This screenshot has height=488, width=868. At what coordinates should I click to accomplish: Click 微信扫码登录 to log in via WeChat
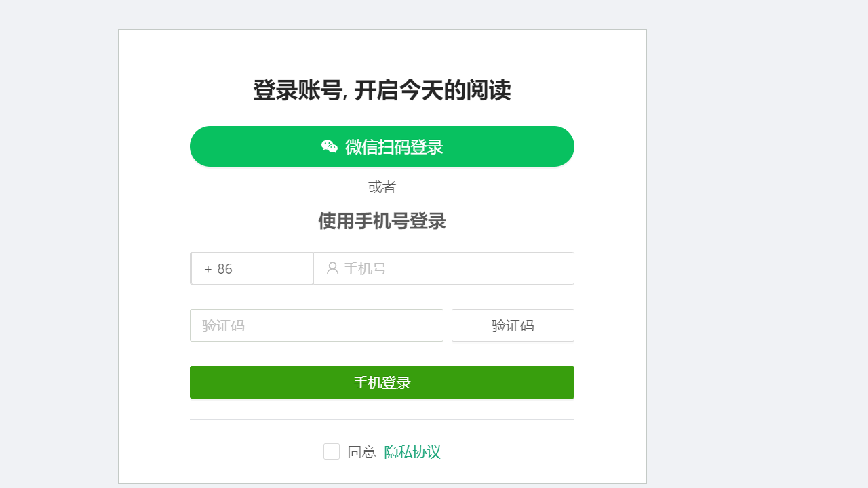pos(382,146)
